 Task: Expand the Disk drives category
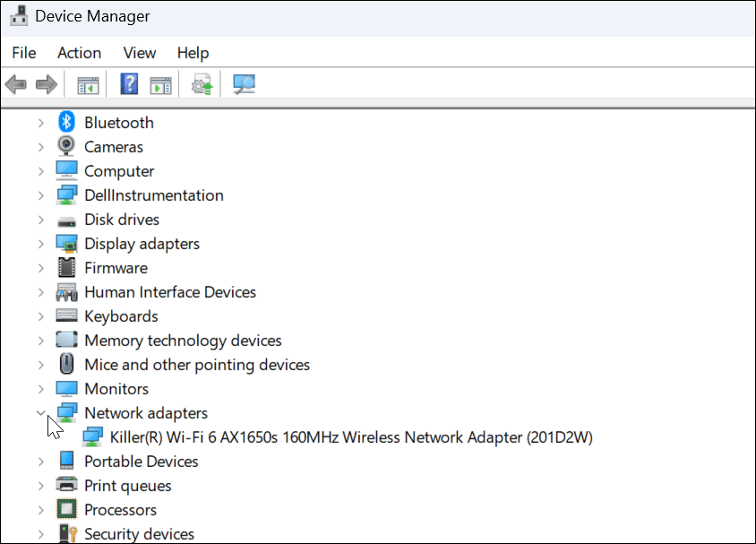click(x=41, y=219)
